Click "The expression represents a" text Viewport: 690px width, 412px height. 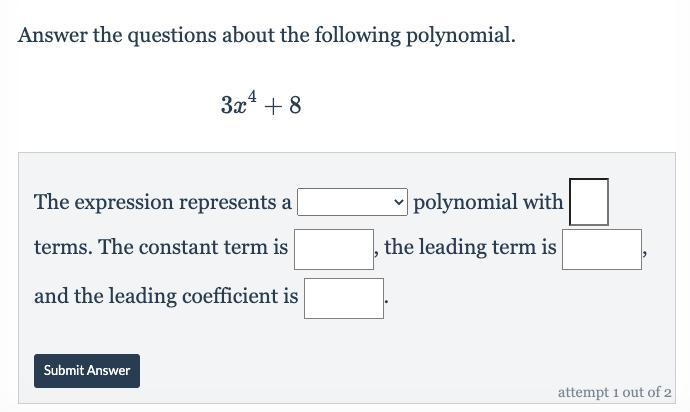[163, 202]
